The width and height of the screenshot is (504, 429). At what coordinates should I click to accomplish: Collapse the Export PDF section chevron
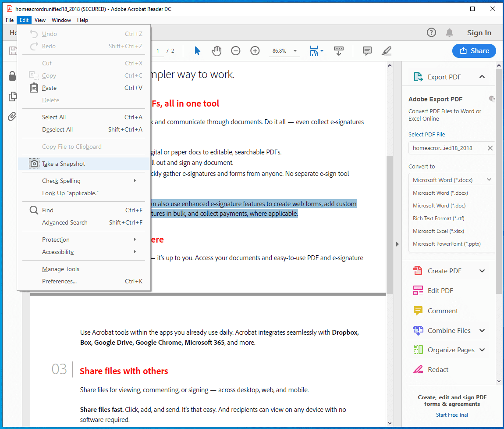click(x=482, y=77)
